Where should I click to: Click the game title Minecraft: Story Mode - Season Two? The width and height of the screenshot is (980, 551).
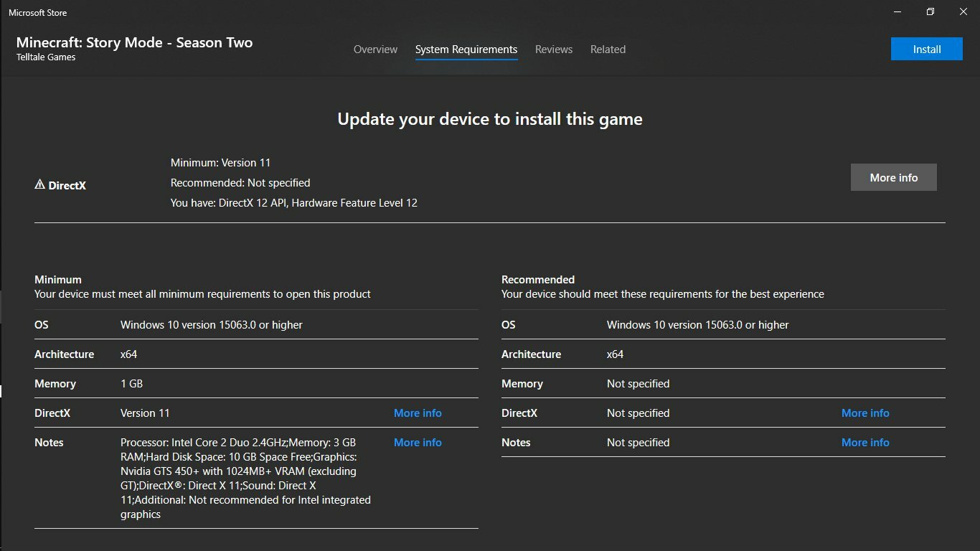pos(134,42)
